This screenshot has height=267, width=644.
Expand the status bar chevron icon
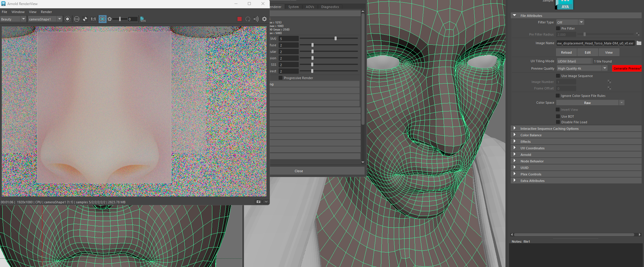pos(266,202)
